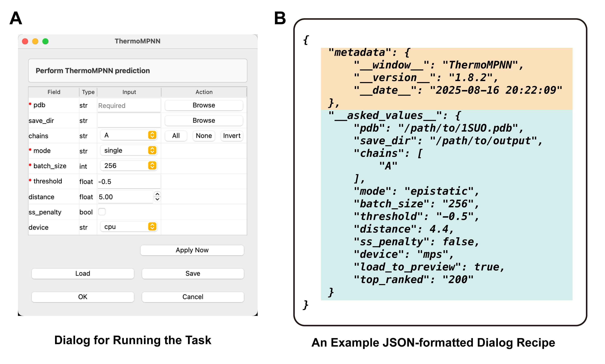The height and width of the screenshot is (364, 605).
Task: Click the "distance": 4.4 JSON line
Action: tap(403, 229)
